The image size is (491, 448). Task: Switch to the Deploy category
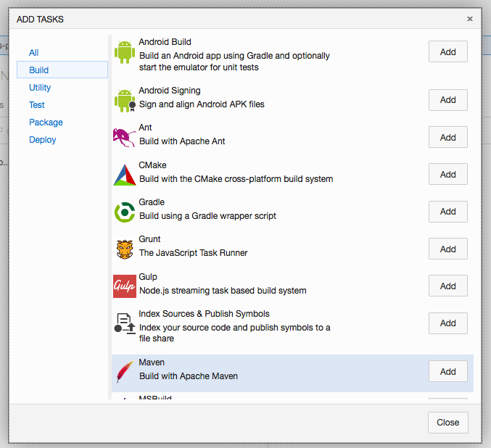43,140
